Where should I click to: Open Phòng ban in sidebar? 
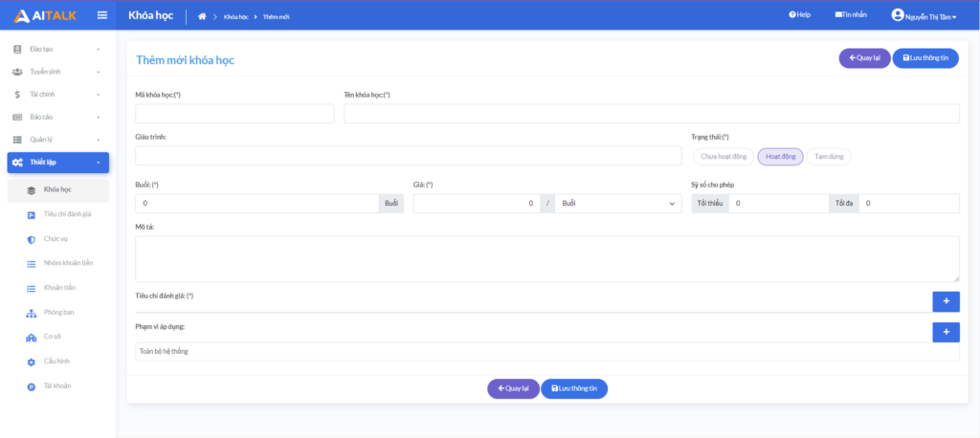58,312
